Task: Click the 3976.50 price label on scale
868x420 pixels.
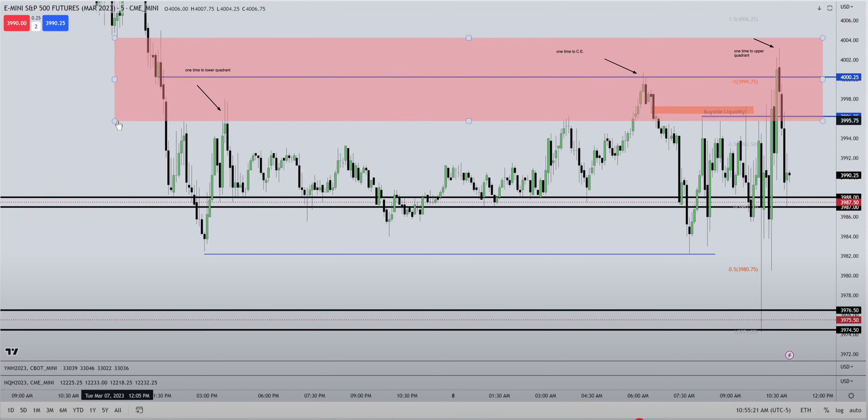Action: coord(849,310)
